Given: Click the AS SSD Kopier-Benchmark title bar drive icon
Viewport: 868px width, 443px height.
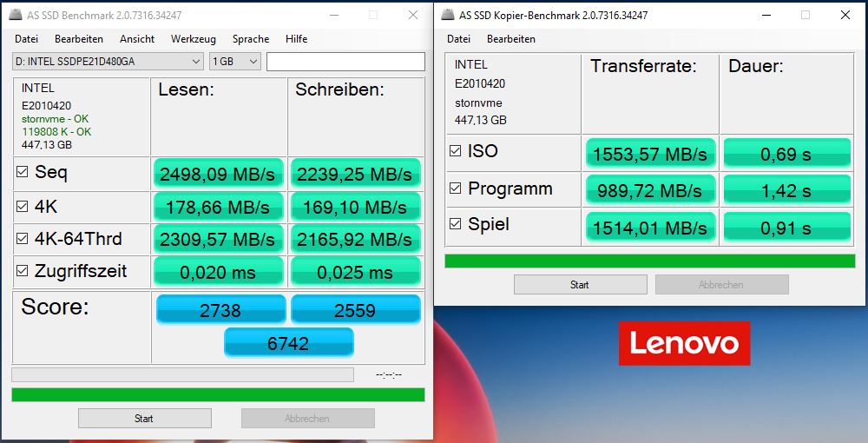Looking at the screenshot, I should pyautogui.click(x=448, y=15).
